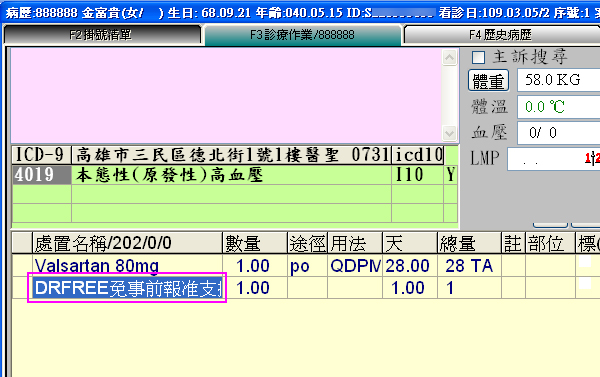Tick the checkbox in Valsartan row
This screenshot has height=377, width=600.
point(585,262)
